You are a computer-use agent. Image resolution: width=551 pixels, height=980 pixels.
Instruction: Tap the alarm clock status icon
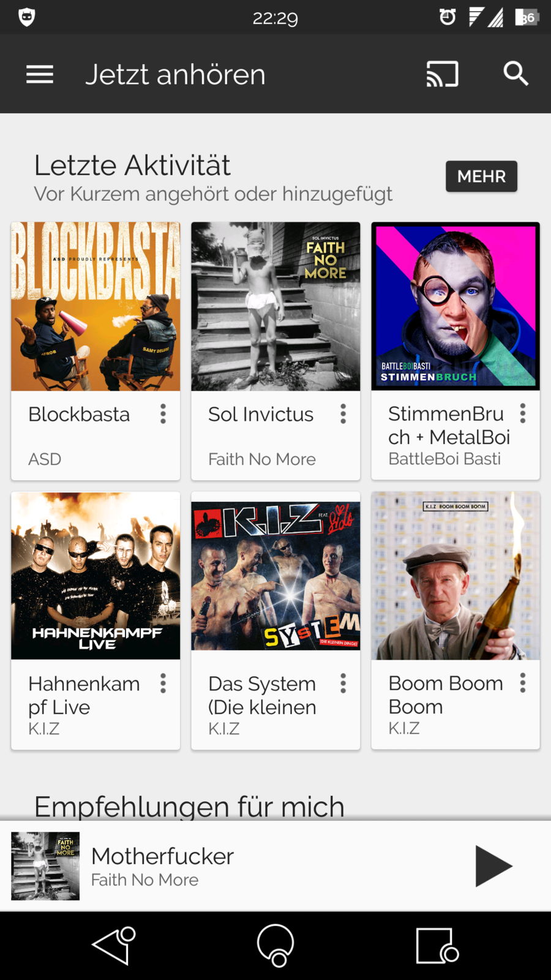click(448, 17)
